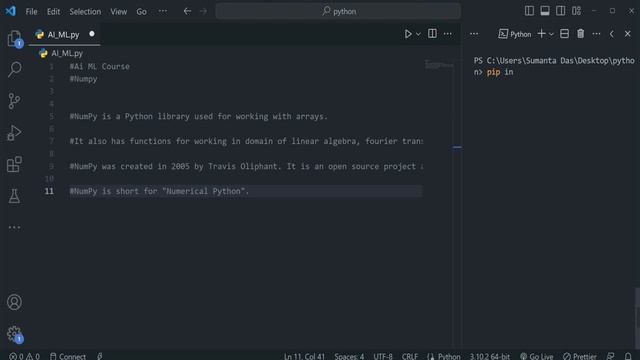
Task: Select the Python terminal shell label
Action: coord(515,34)
